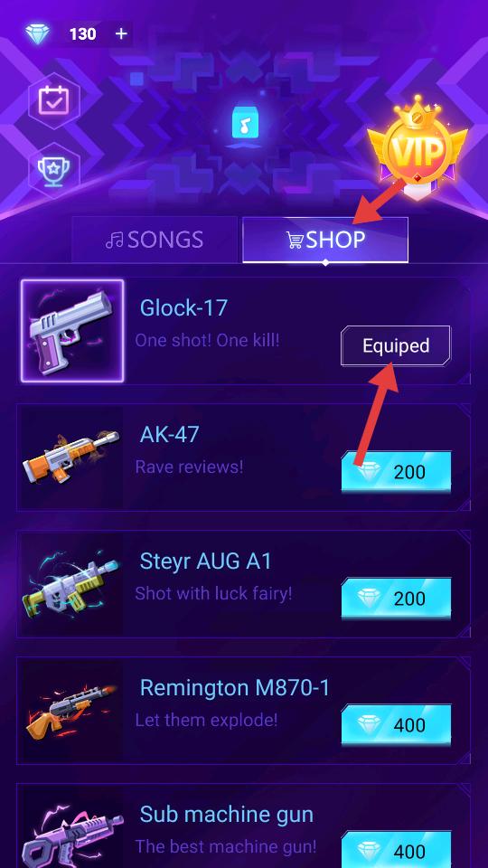Click the Equiped button for Glock-17

tap(396, 346)
